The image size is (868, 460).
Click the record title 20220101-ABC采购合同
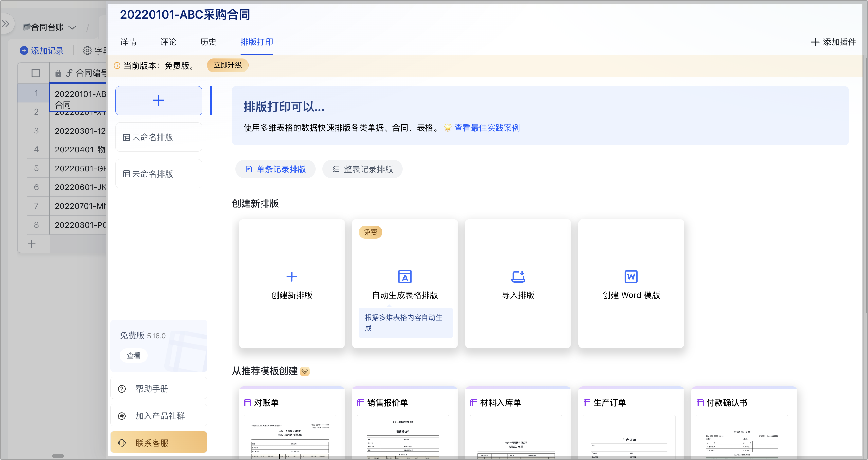tap(185, 14)
